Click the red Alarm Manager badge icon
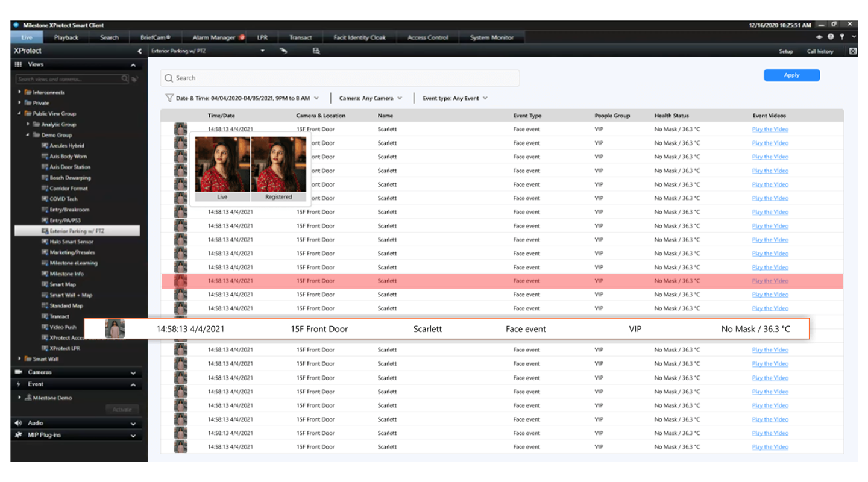Screen dimensions: 868x482 [x=242, y=37]
